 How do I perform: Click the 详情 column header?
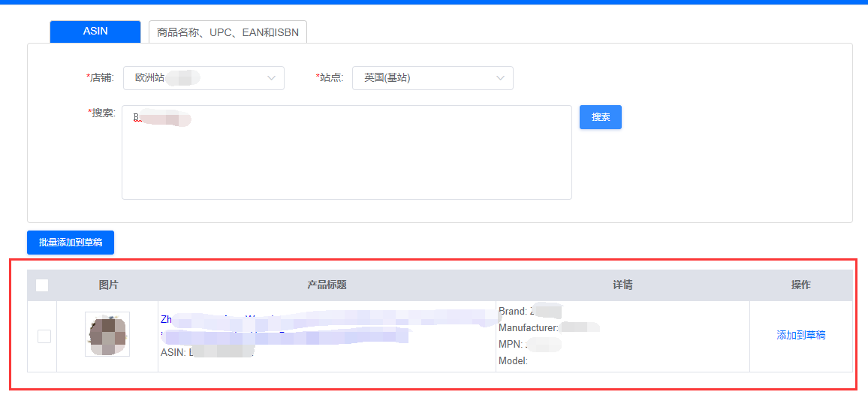click(622, 285)
